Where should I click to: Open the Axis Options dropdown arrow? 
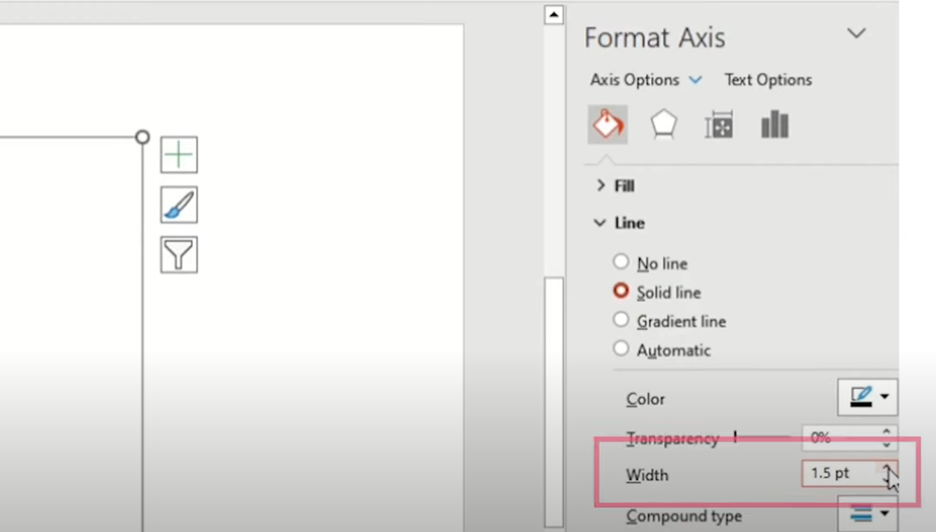click(x=696, y=80)
